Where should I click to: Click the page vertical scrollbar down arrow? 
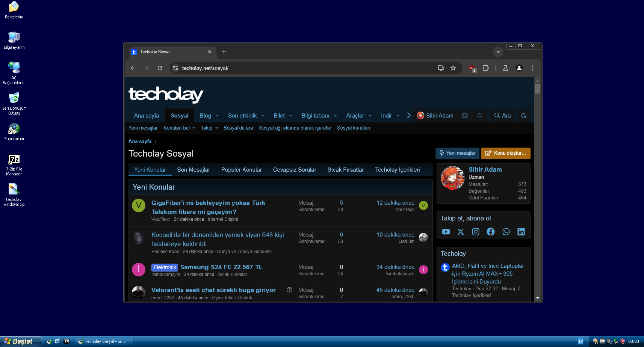click(538, 298)
